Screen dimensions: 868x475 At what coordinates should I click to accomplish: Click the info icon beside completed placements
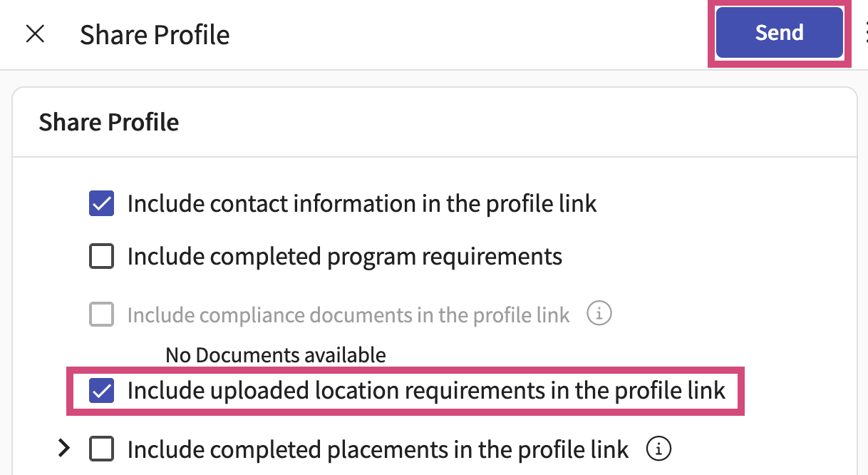click(659, 449)
